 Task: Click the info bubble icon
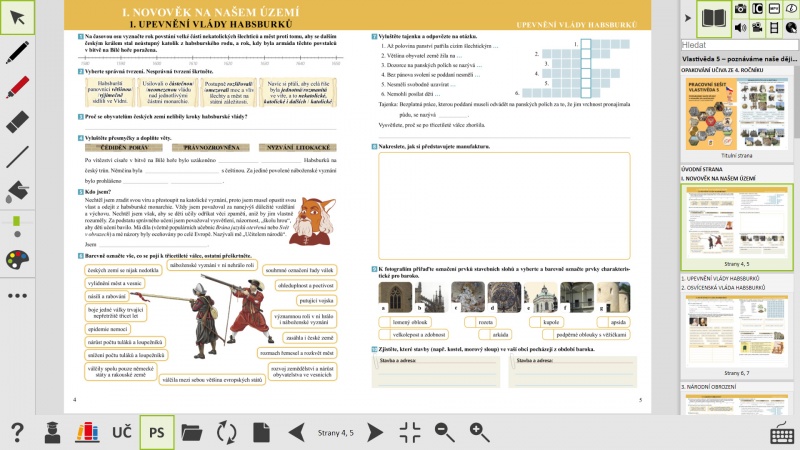click(x=791, y=9)
